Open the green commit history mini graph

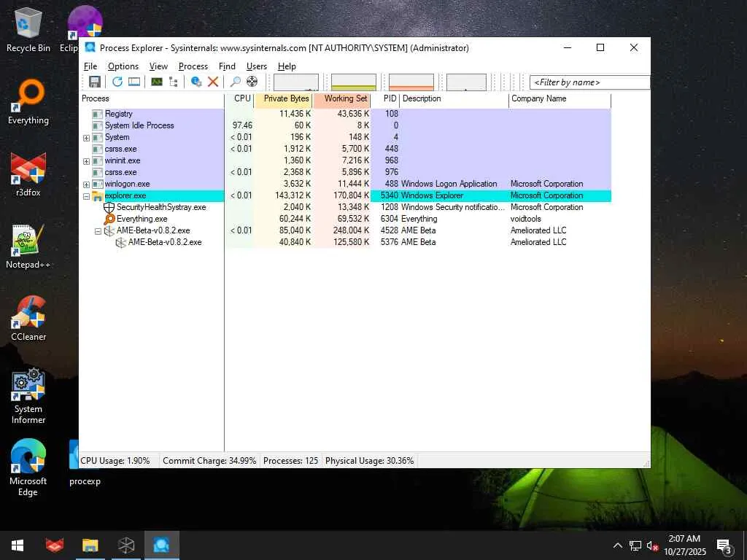pos(354,82)
